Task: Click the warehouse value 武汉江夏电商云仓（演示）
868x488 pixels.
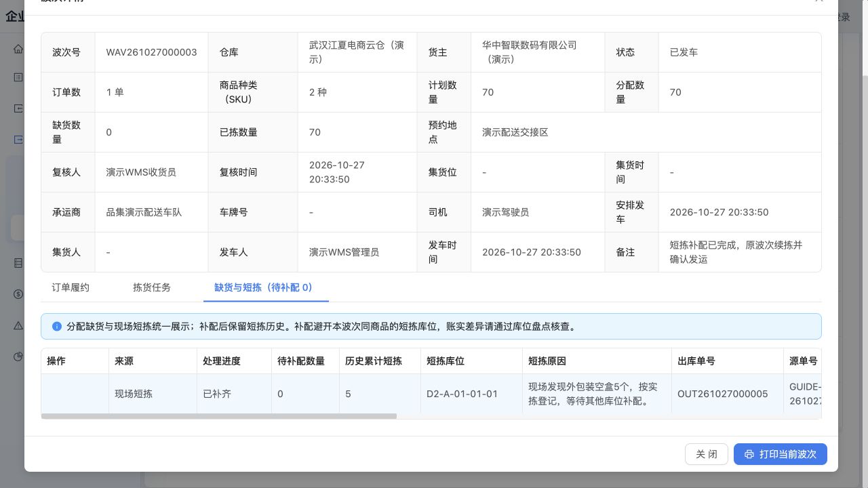Action: [357, 52]
